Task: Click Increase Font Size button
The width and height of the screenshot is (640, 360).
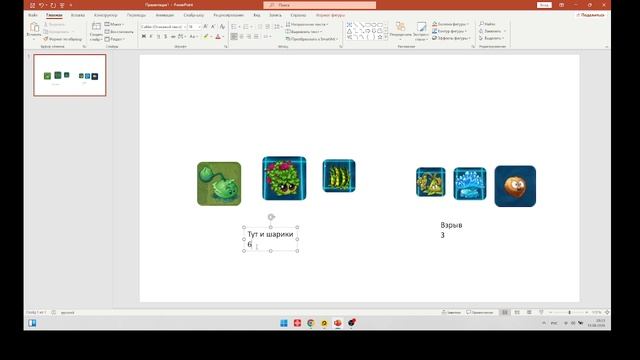Action: 205,27
